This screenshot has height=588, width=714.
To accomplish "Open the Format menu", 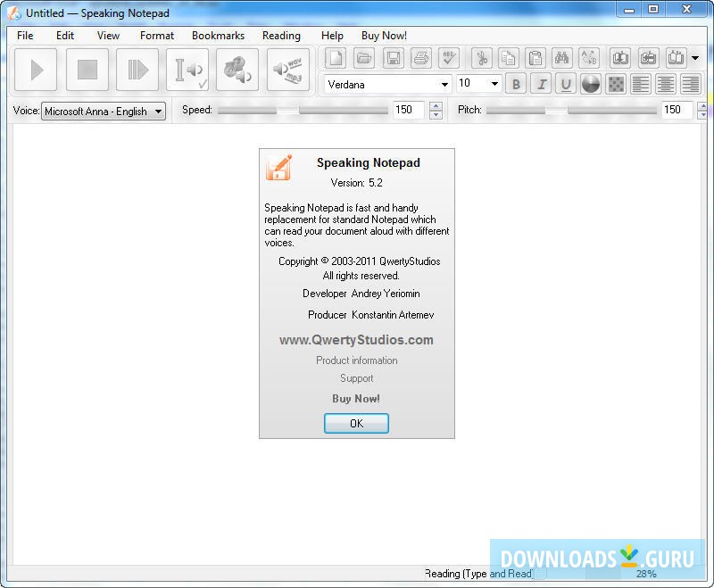I will [157, 36].
